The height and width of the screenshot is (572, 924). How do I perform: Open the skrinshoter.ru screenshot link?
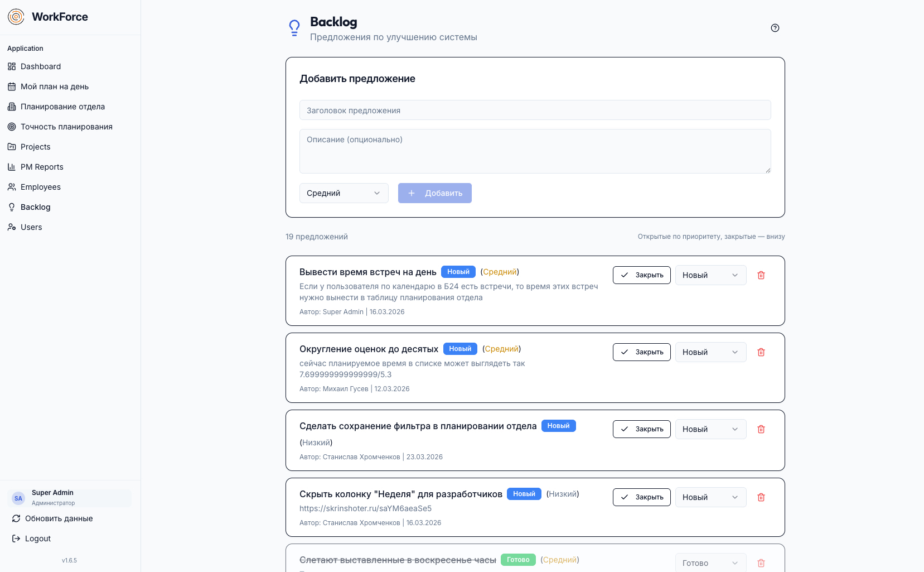click(365, 508)
